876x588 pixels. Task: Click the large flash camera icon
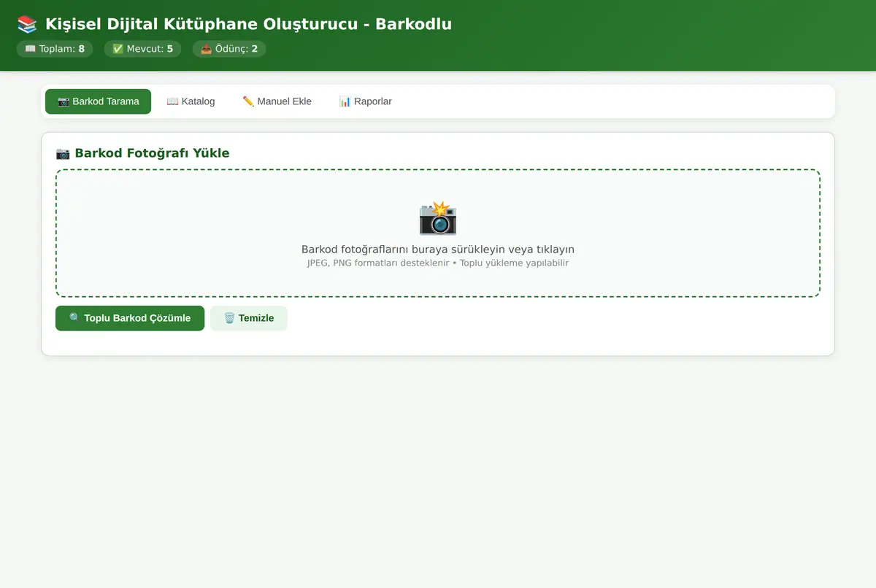point(438,218)
